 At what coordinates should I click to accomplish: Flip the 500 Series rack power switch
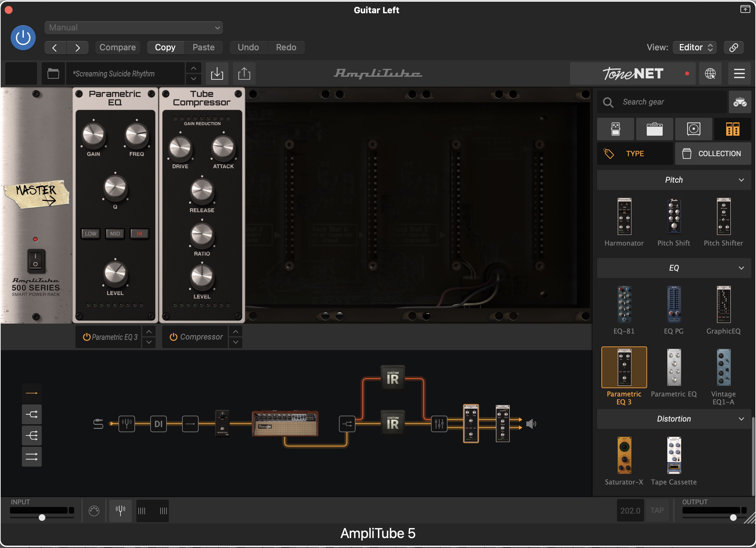36,261
